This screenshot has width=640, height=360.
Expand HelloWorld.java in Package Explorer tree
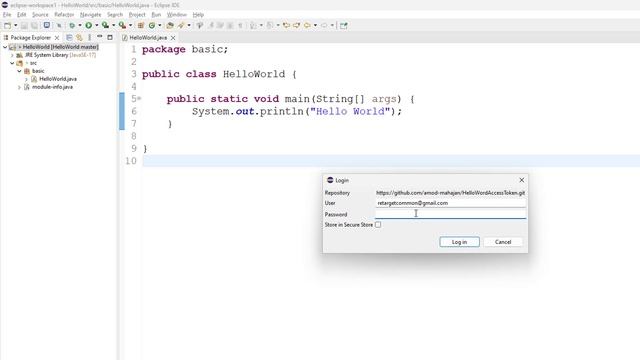click(27, 79)
